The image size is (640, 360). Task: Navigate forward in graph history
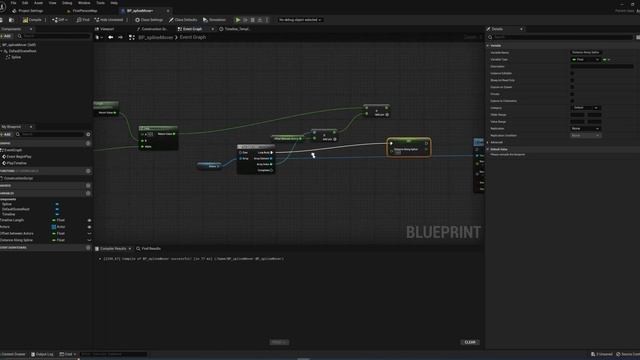120,37
